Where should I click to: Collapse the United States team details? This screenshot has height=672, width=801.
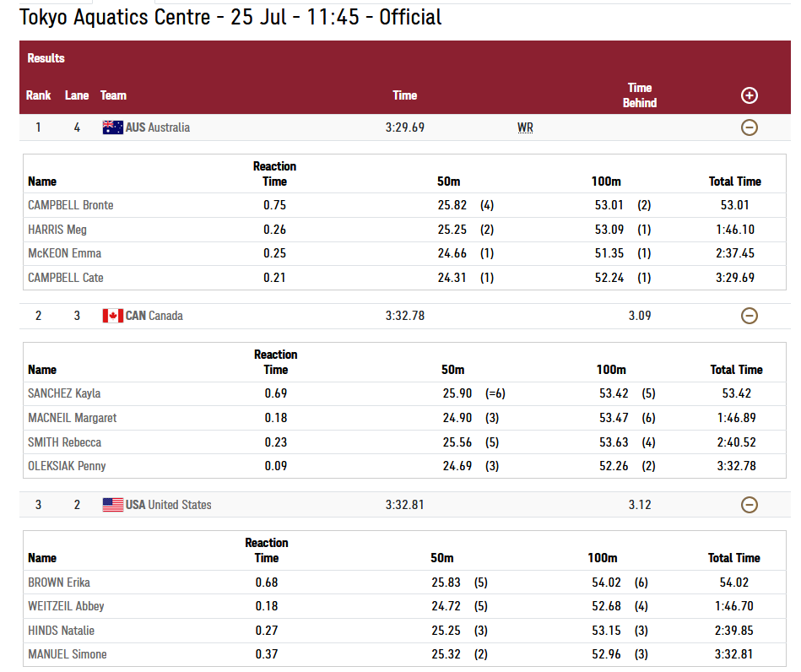(x=749, y=505)
